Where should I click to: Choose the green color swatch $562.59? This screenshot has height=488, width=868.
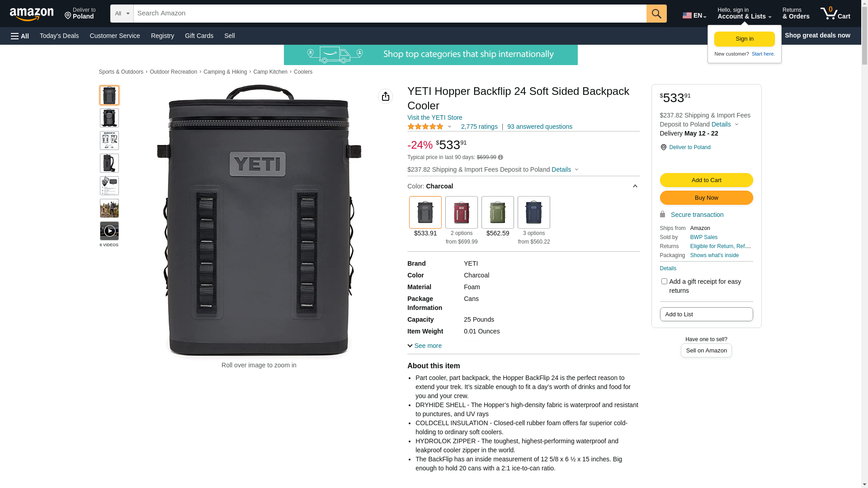coord(498,212)
